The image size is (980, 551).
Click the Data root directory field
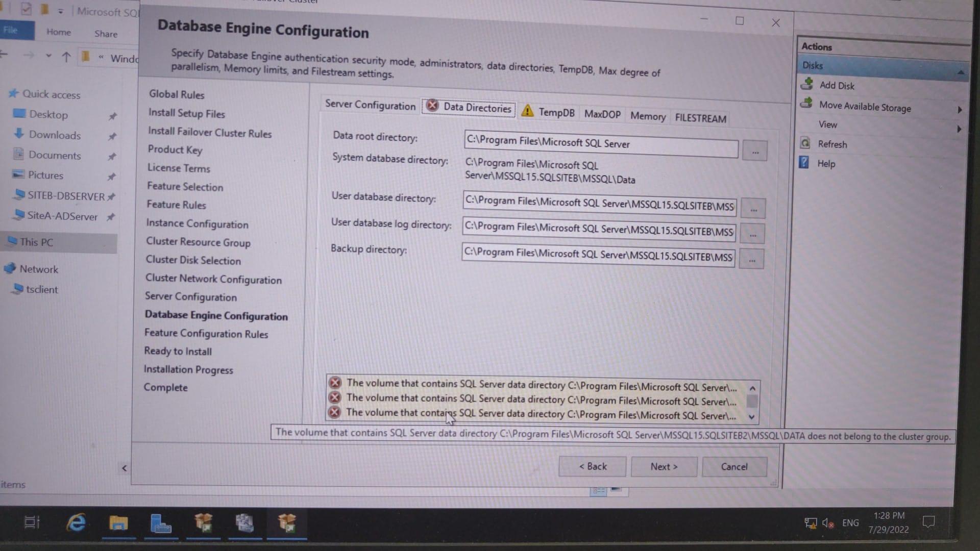[601, 143]
